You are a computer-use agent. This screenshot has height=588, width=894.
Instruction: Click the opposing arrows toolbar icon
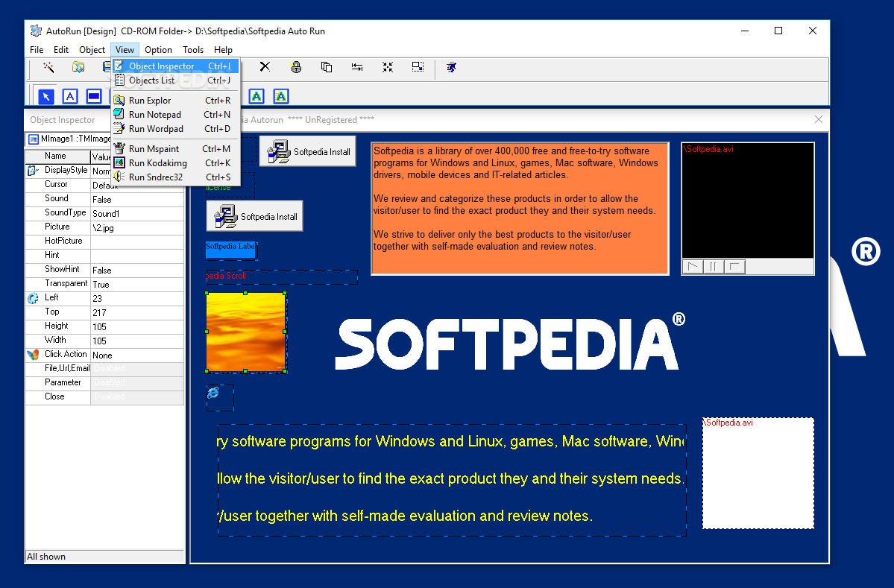click(357, 67)
